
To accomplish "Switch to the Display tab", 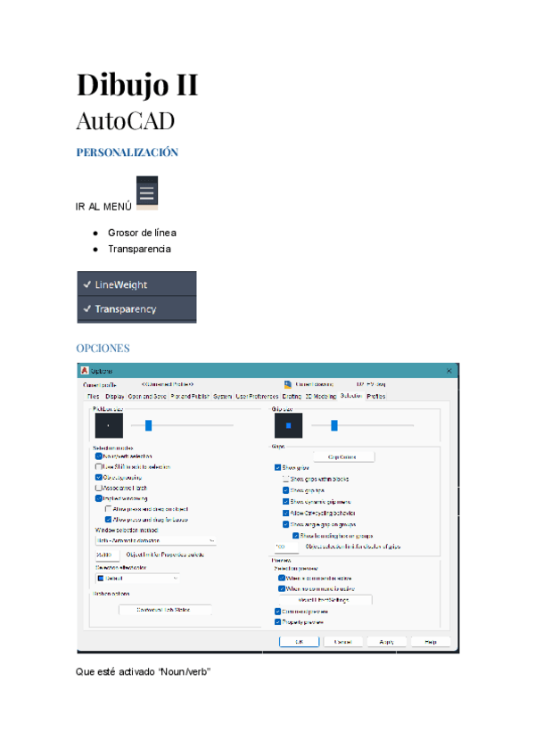I will 114,397.
